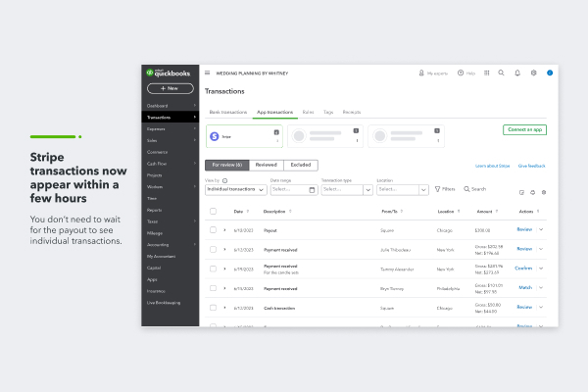
Task: Open the apps grid icon
Action: pos(486,73)
